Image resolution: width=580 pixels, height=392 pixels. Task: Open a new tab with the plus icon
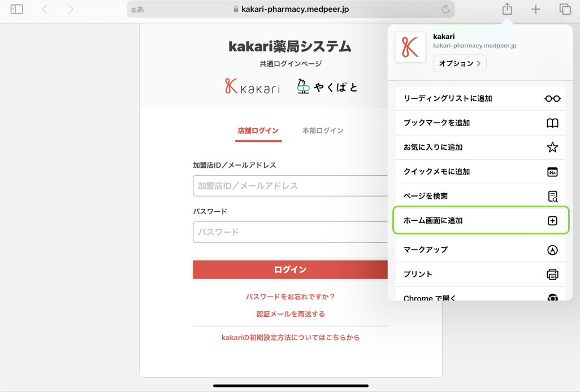pos(535,9)
